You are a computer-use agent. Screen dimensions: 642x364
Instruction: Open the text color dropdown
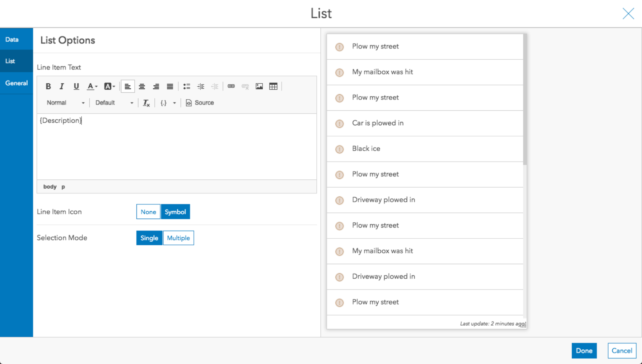tap(92, 86)
